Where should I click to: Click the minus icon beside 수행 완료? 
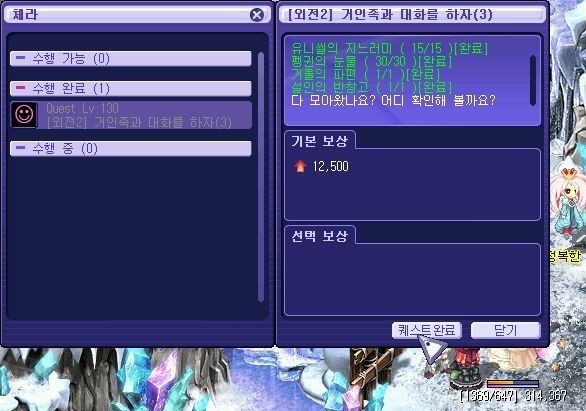[21, 88]
